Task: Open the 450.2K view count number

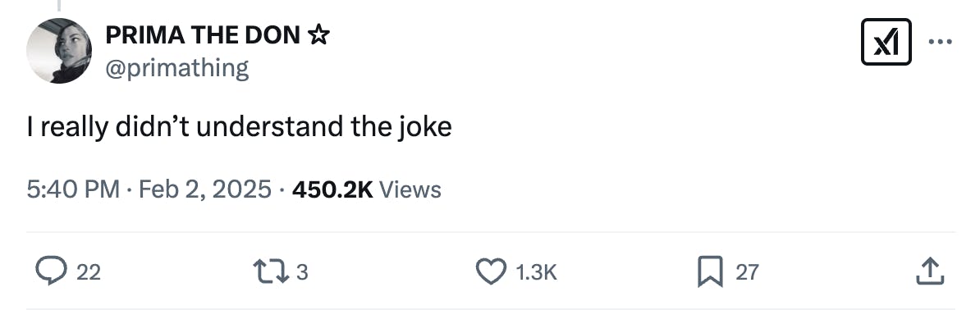Action: 332,189
